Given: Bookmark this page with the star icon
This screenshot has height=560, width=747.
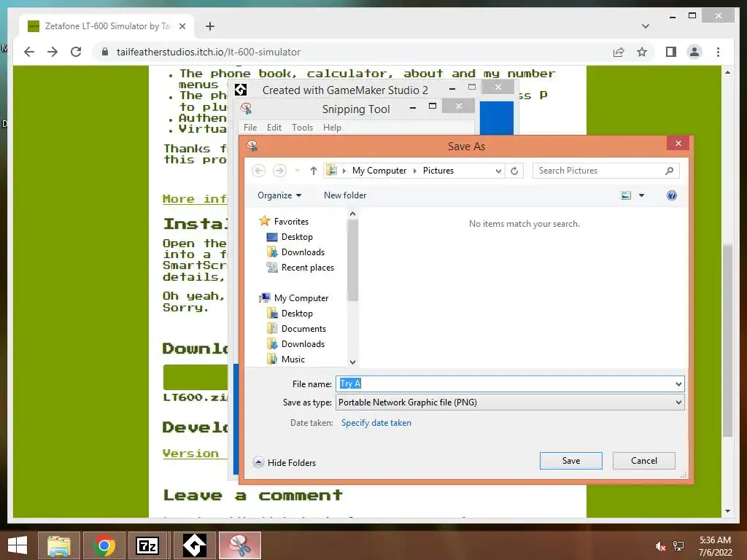Looking at the screenshot, I should [x=642, y=52].
